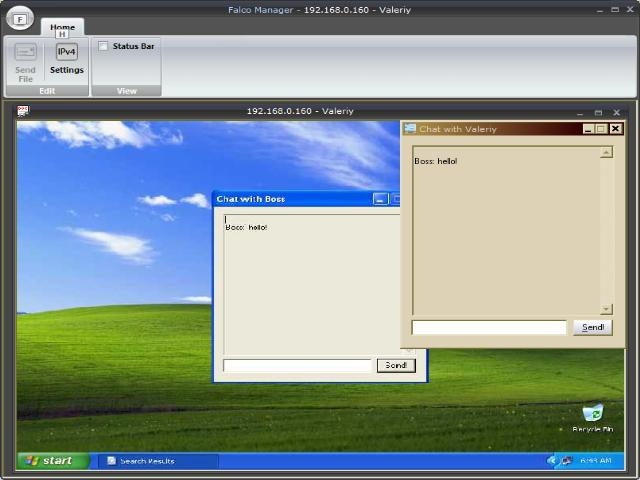Select 'Boss: hello!' text in Boss chat
This screenshot has width=640, height=480.
coord(246,227)
